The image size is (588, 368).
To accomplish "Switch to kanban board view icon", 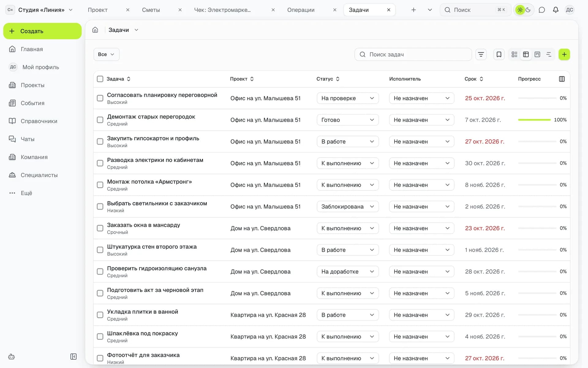I will click(x=537, y=54).
